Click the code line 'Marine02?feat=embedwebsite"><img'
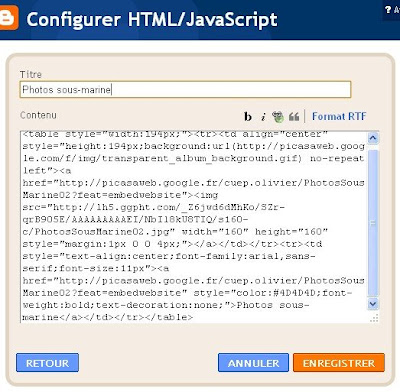 tap(120, 195)
